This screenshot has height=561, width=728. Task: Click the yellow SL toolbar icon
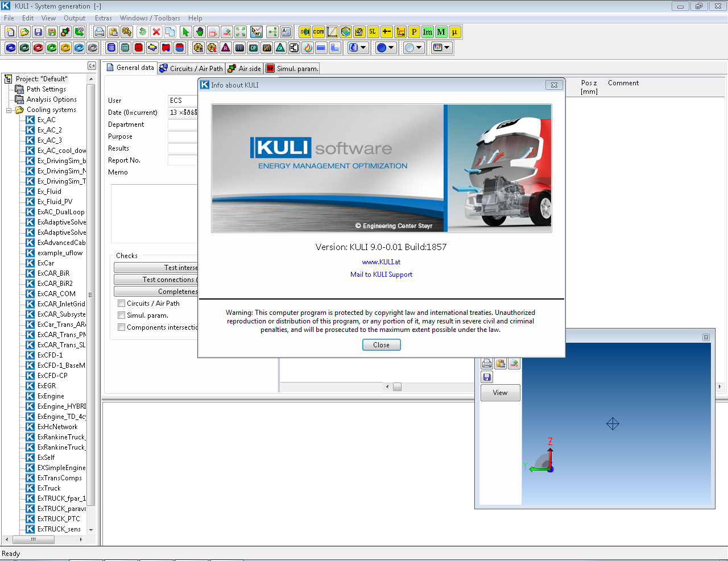[x=373, y=32]
